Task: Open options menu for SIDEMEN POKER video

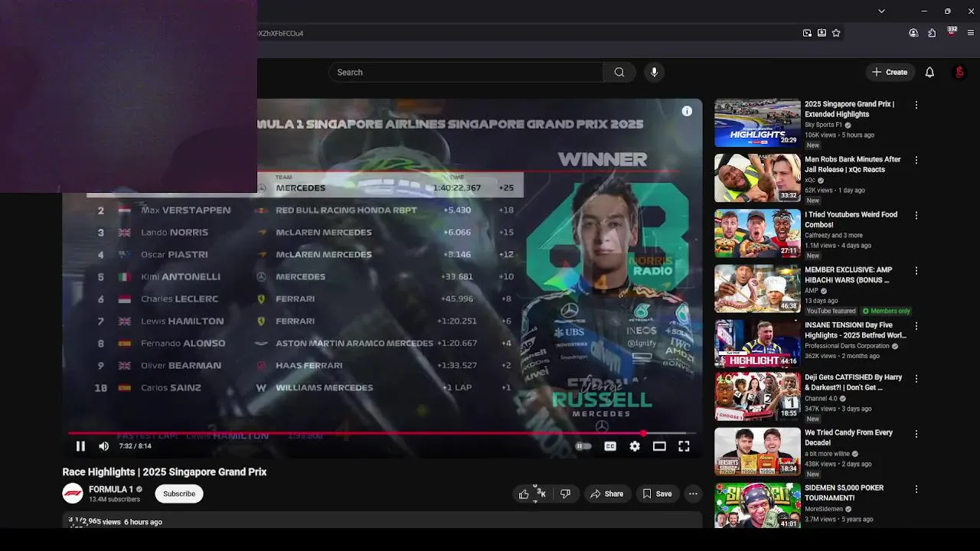Action: [916, 488]
